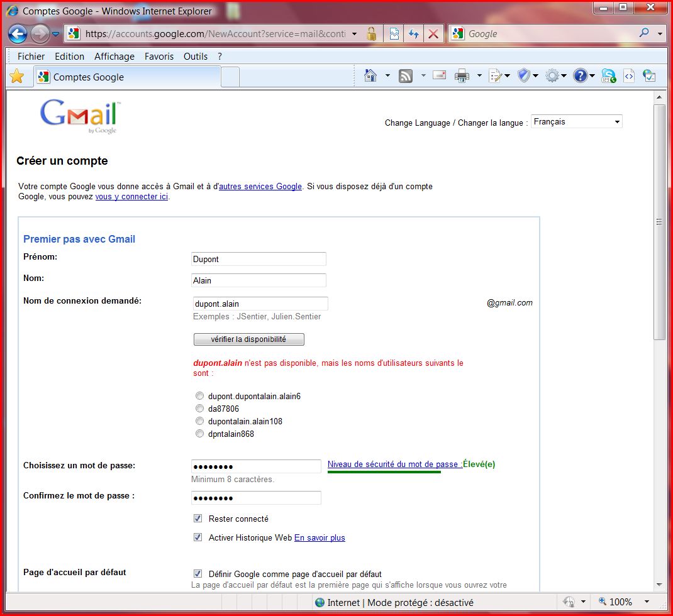Click the search magnifier icon
673x616 pixels.
644,33
